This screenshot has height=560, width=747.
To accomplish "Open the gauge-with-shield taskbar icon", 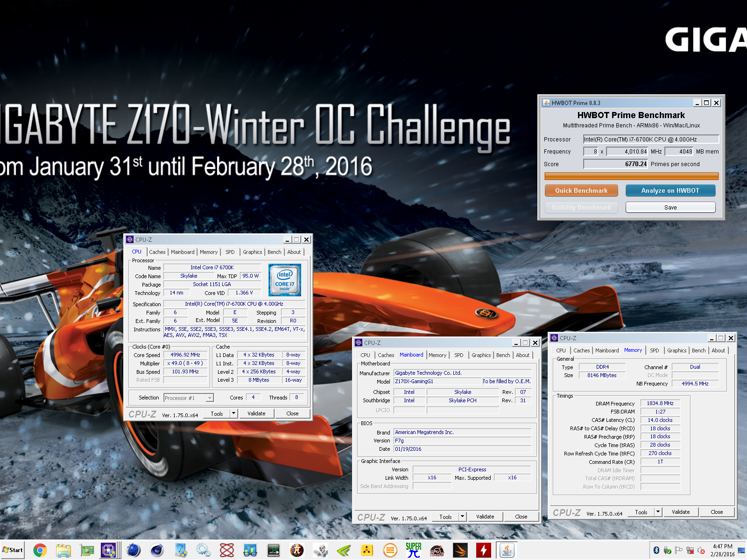I will point(180,551).
